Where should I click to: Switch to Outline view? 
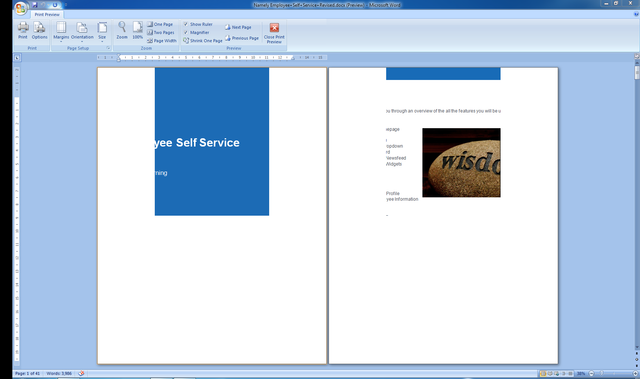[x=564, y=373]
